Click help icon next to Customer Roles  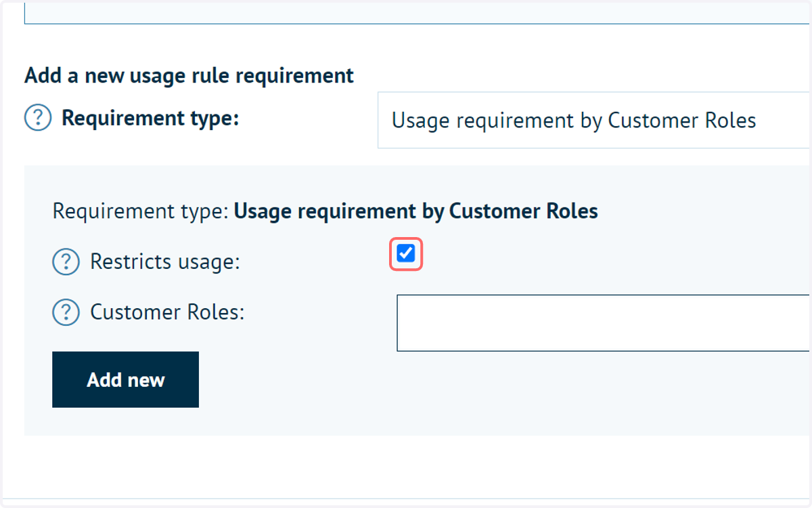(66, 312)
